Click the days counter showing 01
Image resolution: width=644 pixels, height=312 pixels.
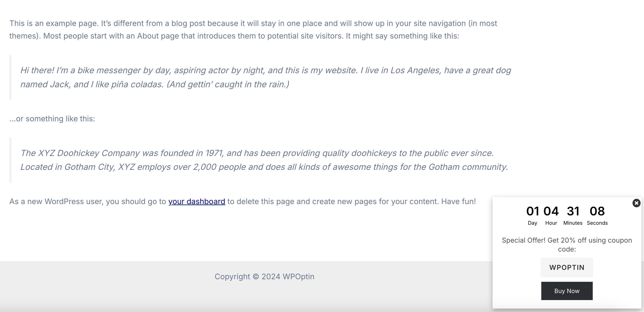coord(533,211)
